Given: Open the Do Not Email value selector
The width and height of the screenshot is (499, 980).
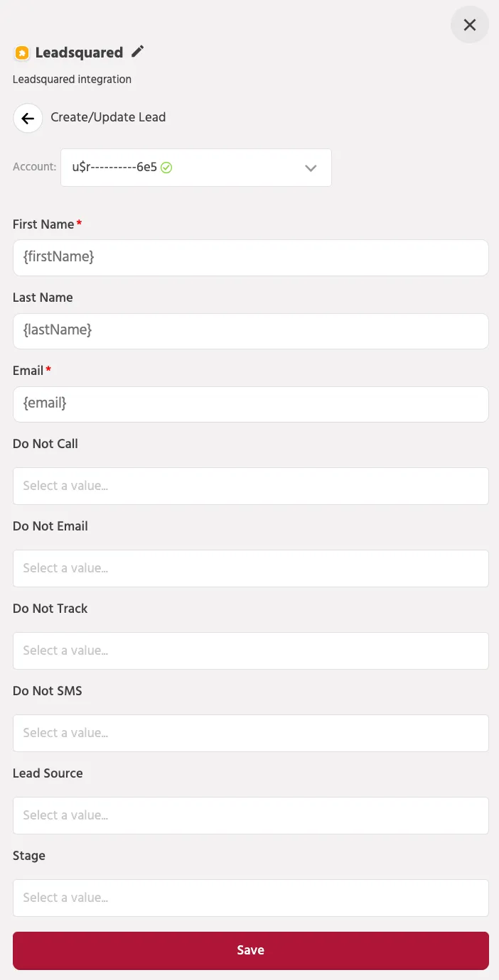Looking at the screenshot, I should [251, 568].
